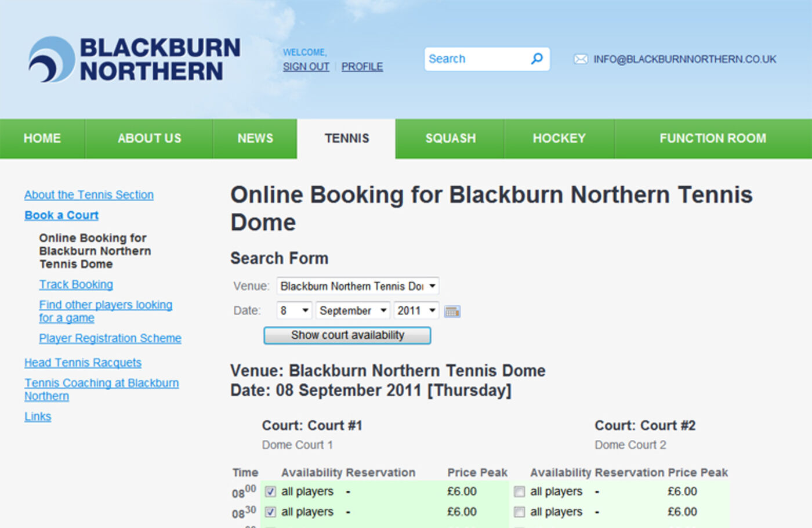Click the Sign Out link
The image size is (812, 528).
pyautogui.click(x=306, y=67)
